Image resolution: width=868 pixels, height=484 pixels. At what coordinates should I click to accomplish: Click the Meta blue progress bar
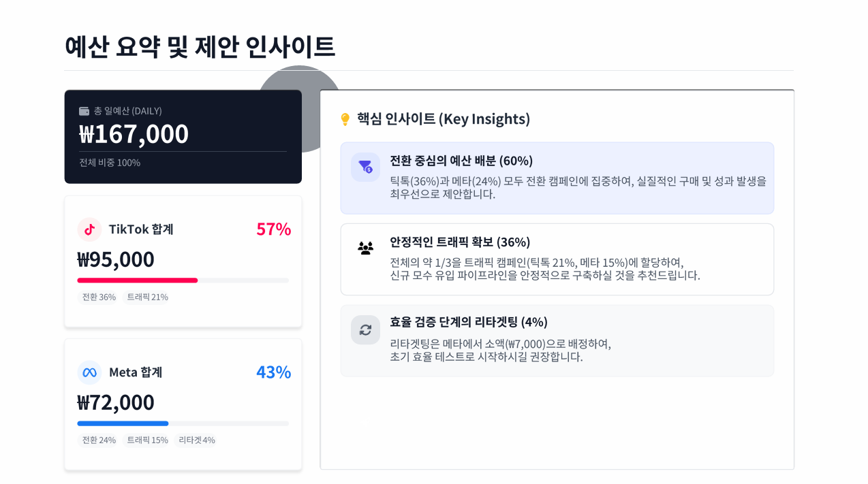point(123,423)
